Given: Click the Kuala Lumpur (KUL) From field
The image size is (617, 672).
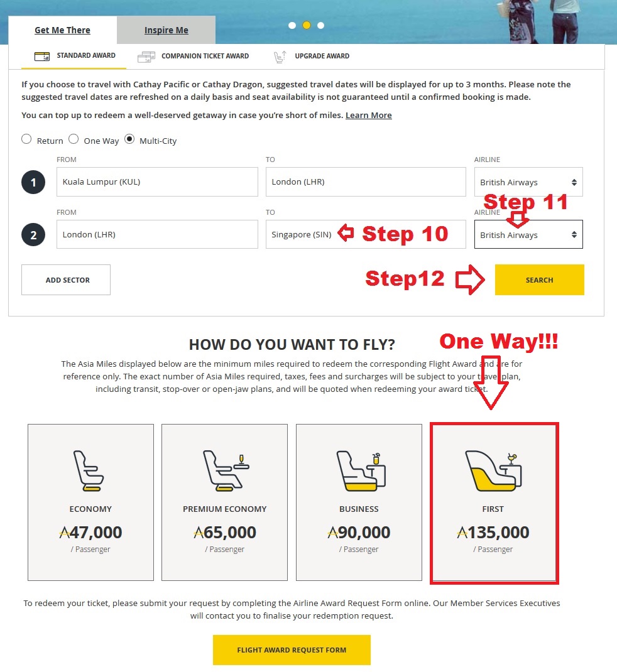Looking at the screenshot, I should (157, 182).
